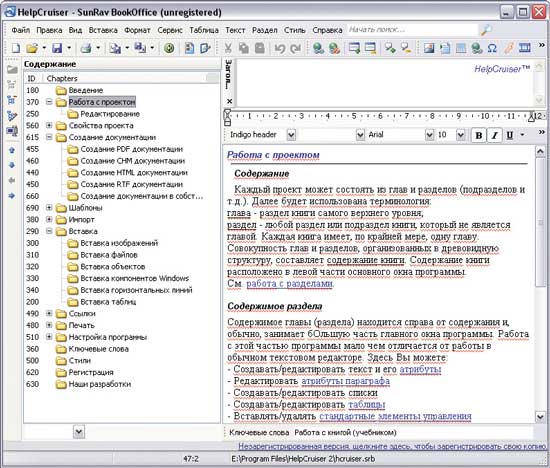
Task: Click the first globe hyperlink icon
Action: 318,48
